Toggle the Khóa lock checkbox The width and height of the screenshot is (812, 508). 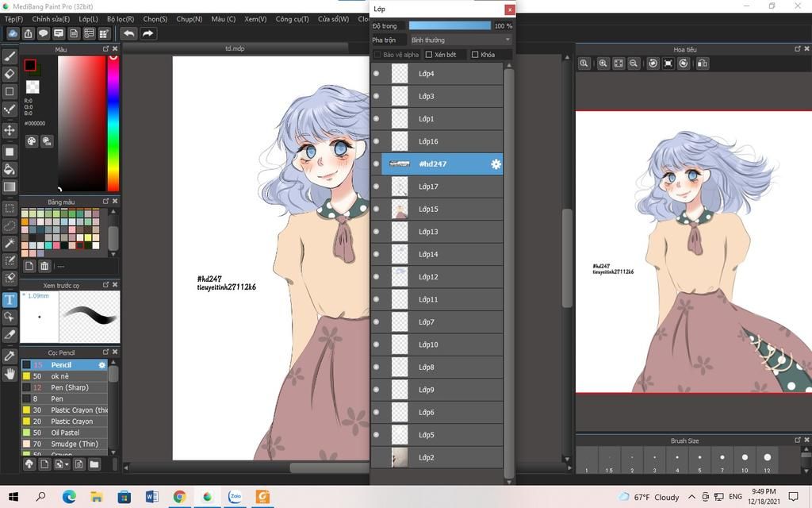point(475,55)
